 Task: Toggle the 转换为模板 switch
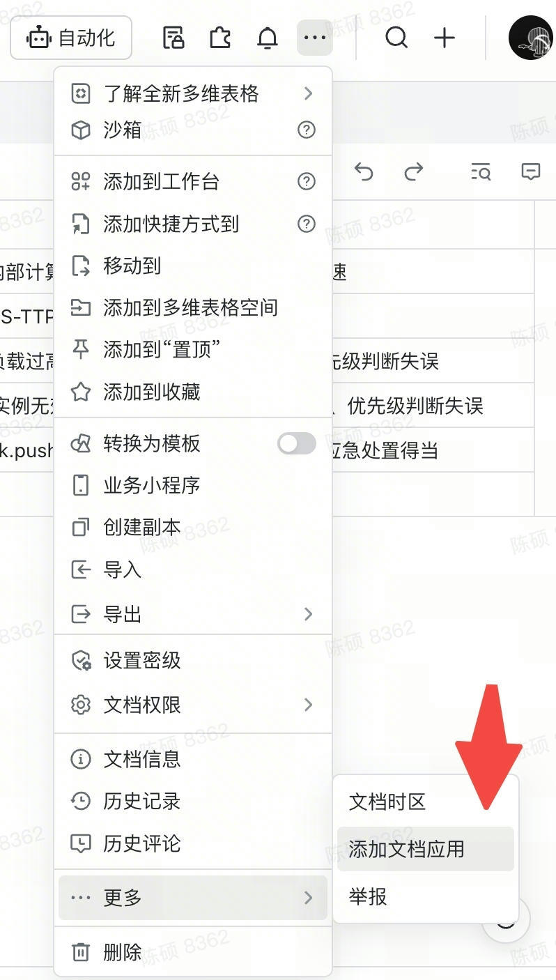point(297,443)
